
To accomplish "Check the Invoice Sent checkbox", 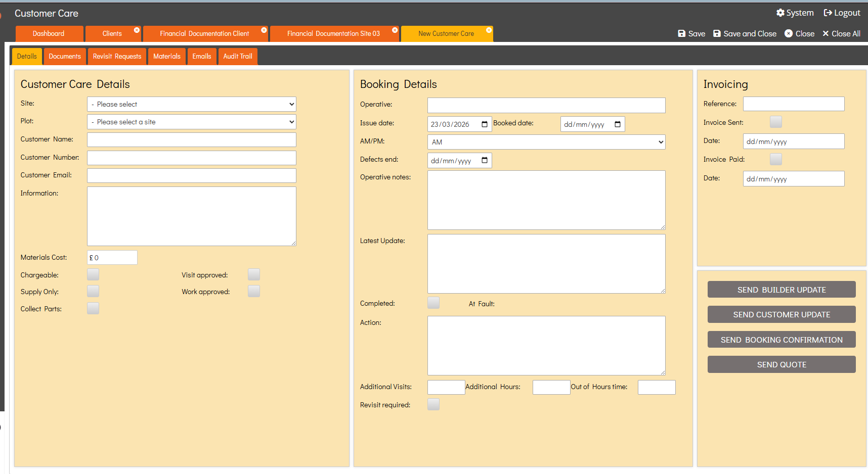I will [776, 122].
